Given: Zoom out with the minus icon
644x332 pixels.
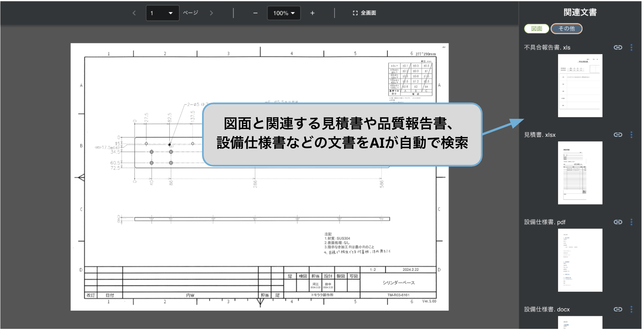Looking at the screenshot, I should pos(255,13).
